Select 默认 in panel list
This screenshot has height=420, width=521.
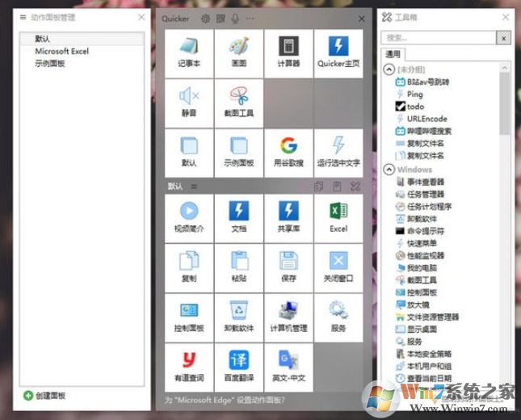pos(82,39)
